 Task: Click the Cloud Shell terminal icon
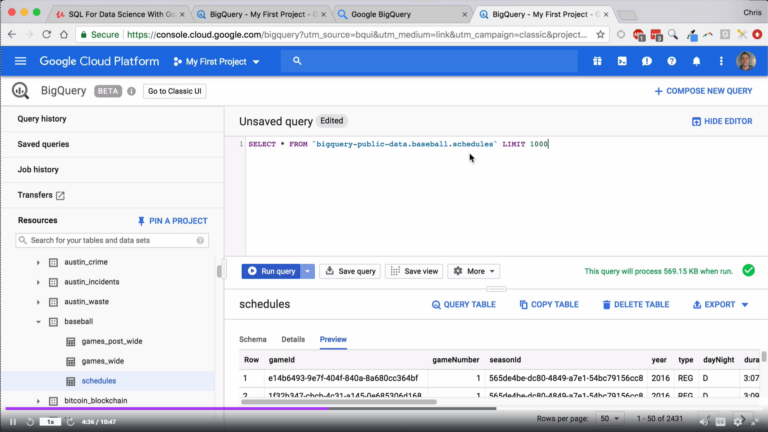[x=622, y=61]
